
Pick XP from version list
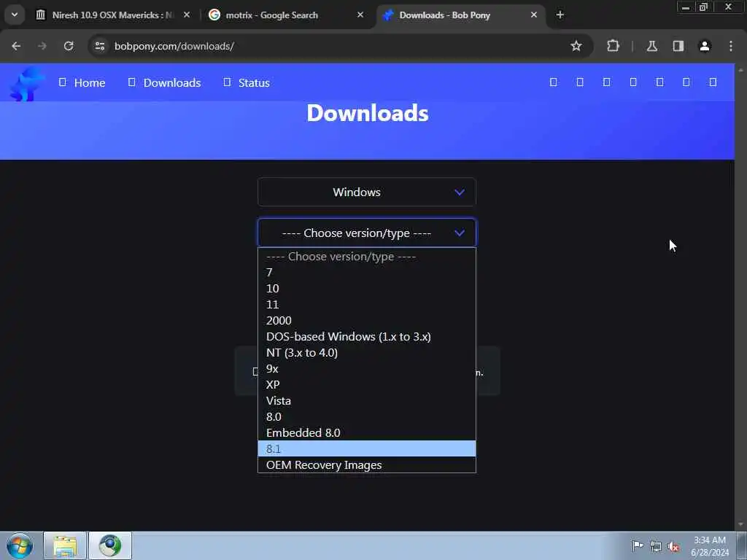click(x=367, y=385)
